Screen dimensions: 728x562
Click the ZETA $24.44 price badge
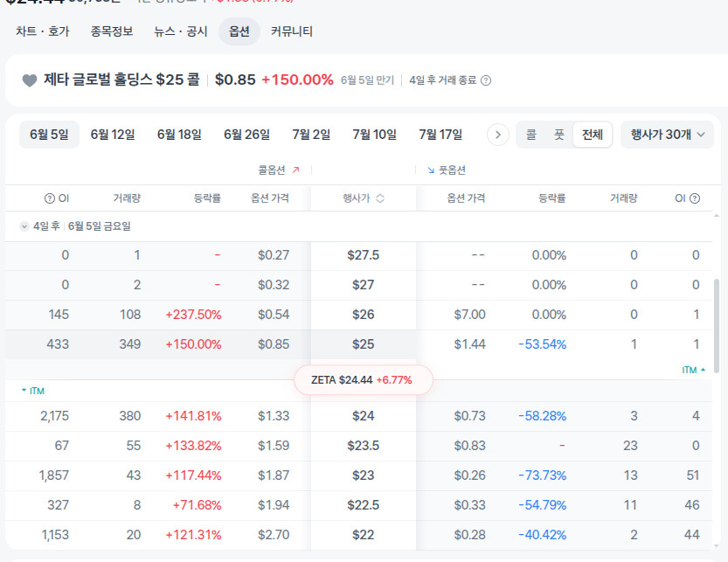coord(363,380)
